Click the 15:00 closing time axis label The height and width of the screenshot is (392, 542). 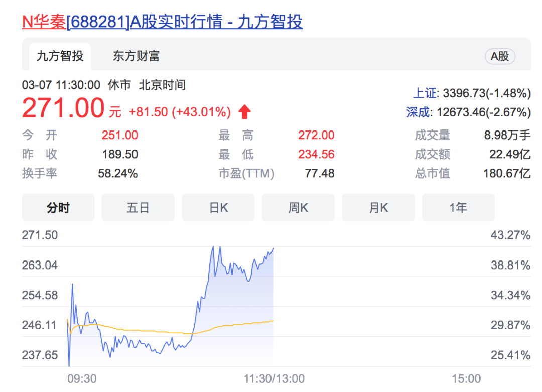point(466,378)
